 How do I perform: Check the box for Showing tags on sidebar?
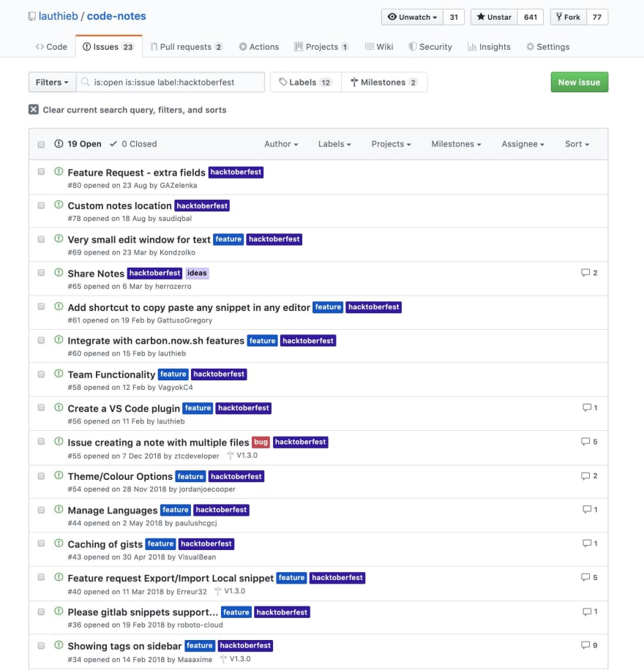click(x=41, y=645)
